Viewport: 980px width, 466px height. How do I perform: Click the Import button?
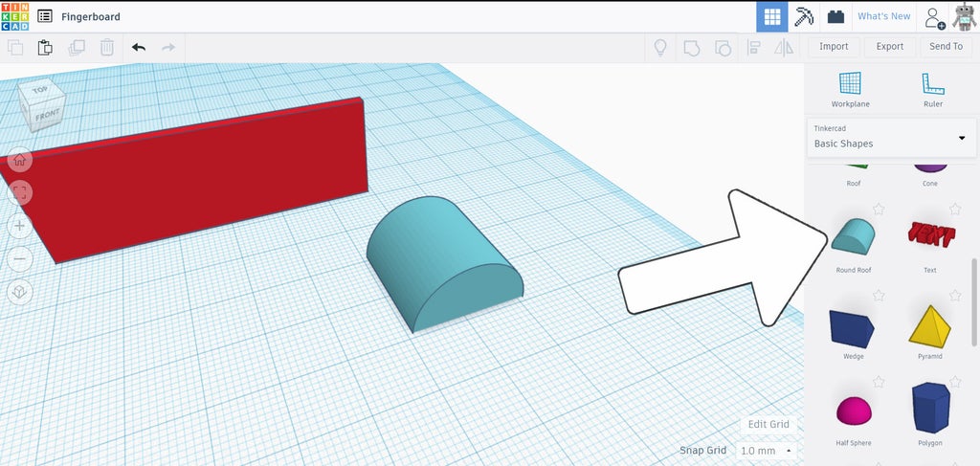pyautogui.click(x=834, y=46)
